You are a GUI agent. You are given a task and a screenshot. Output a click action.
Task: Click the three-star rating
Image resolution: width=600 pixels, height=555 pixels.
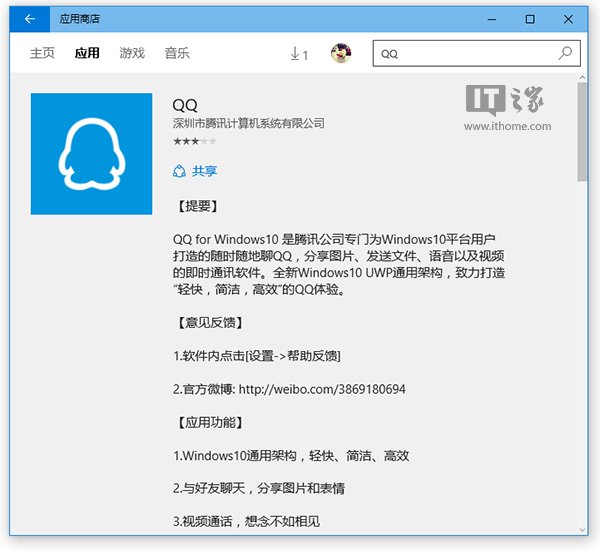(194, 141)
